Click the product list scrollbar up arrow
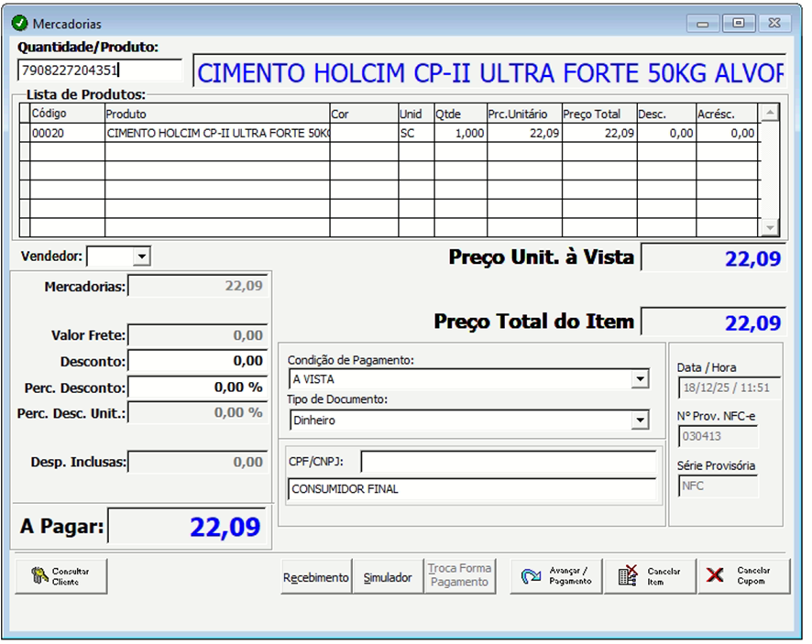This screenshot has width=812, height=644. tap(771, 113)
